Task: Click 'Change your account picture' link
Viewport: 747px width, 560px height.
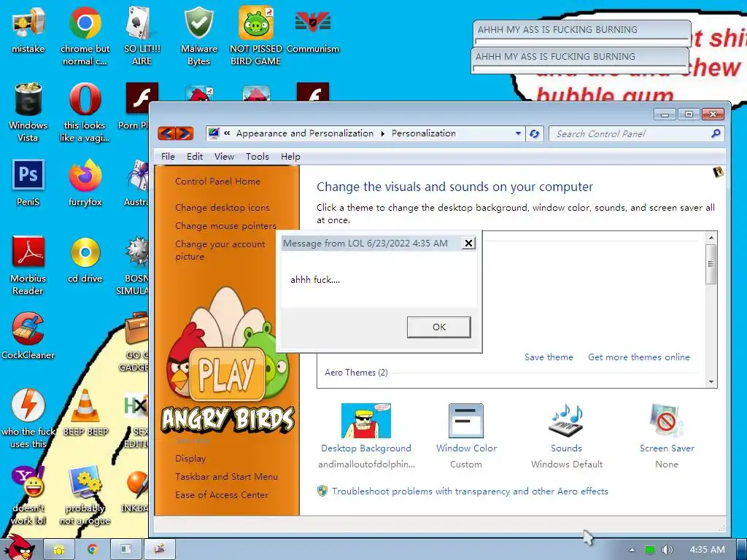Action: (x=220, y=250)
